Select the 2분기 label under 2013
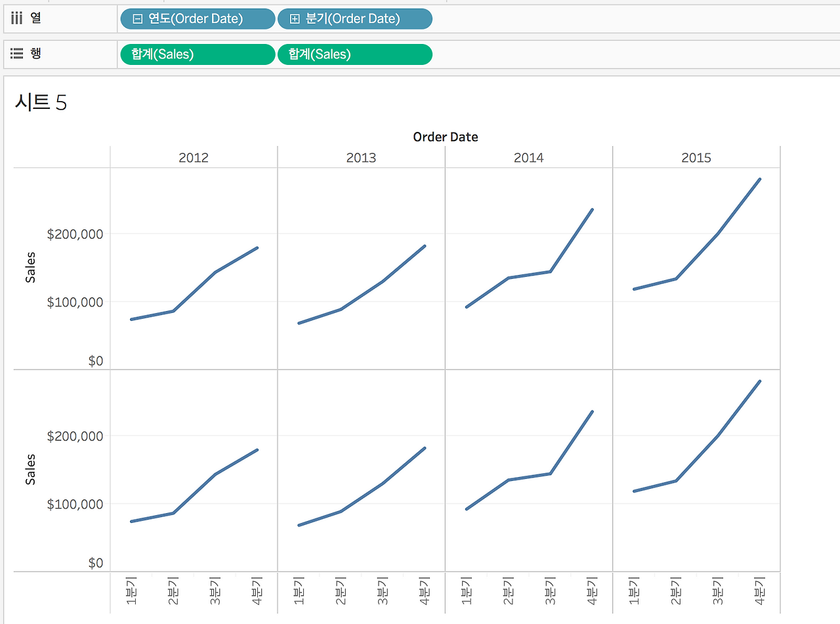840x624 pixels. [341, 591]
